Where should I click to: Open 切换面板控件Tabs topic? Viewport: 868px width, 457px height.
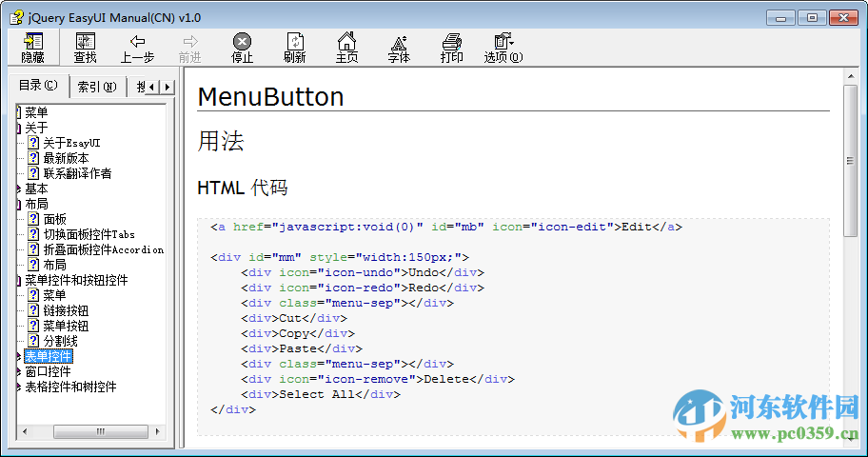point(89,234)
